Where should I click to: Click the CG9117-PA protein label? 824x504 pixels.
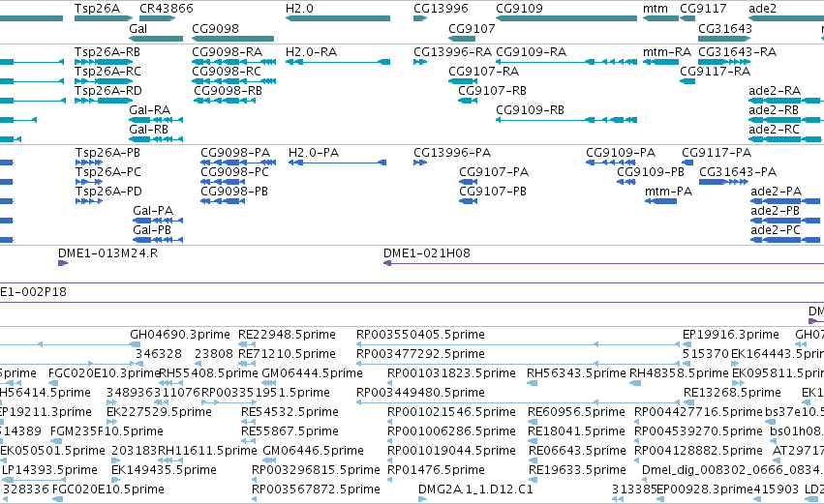point(717,153)
